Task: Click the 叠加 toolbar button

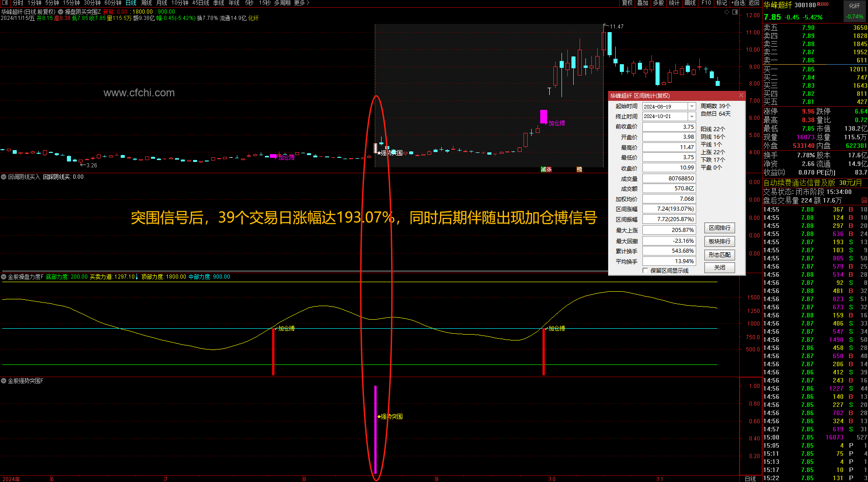Action: click(643, 3)
